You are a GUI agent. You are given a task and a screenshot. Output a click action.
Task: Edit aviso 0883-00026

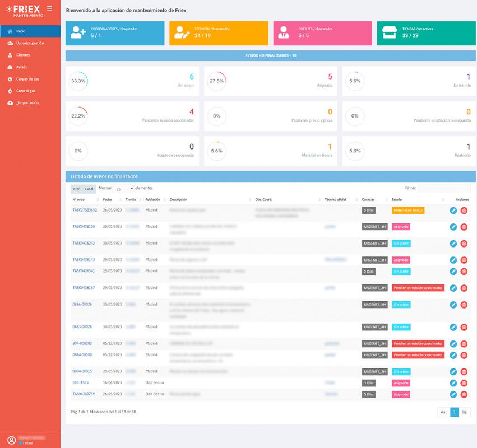pyautogui.click(x=453, y=328)
